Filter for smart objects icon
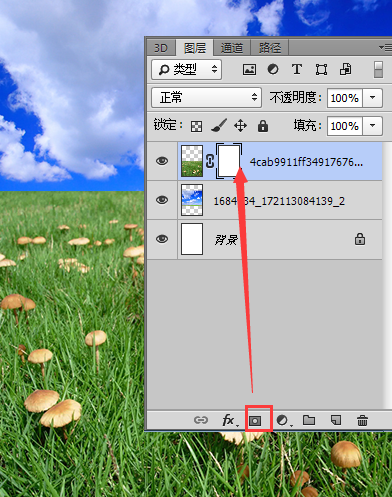The image size is (392, 497). click(345, 69)
